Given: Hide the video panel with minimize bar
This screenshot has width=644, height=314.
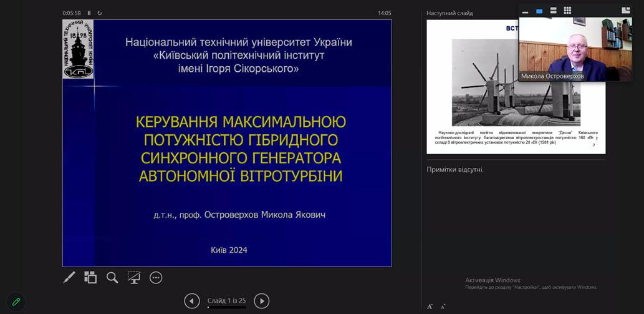Looking at the screenshot, I should pyautogui.click(x=526, y=11).
